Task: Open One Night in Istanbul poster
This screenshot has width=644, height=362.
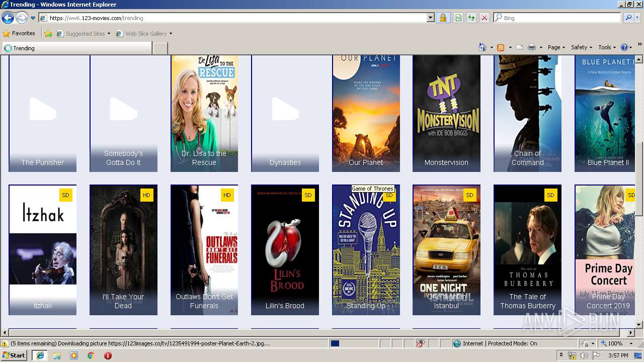Action: click(x=446, y=250)
